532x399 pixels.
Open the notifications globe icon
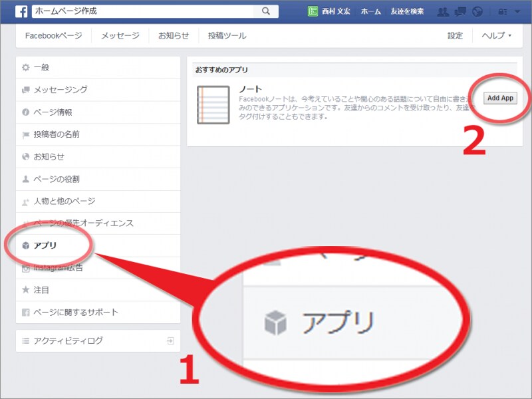point(477,11)
